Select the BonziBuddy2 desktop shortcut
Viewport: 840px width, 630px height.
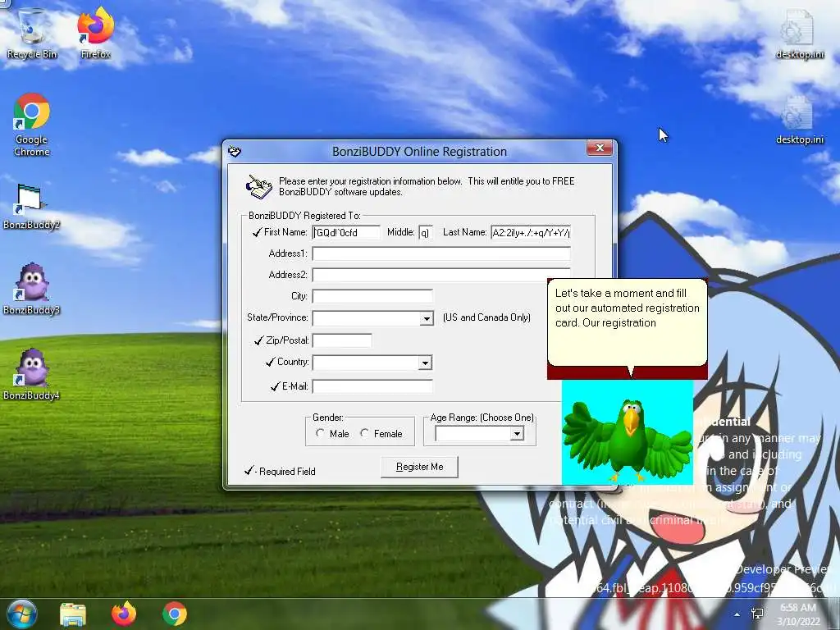pyautogui.click(x=31, y=206)
